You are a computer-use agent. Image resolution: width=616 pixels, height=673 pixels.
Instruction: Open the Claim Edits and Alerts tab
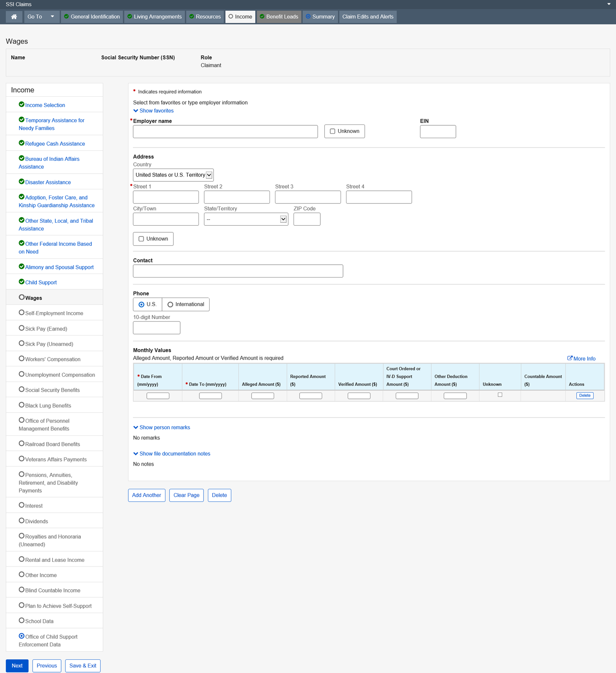pos(367,17)
